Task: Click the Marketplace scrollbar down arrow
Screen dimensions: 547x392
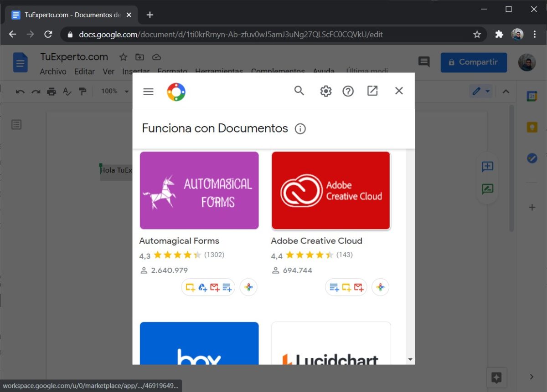Action: pos(410,360)
